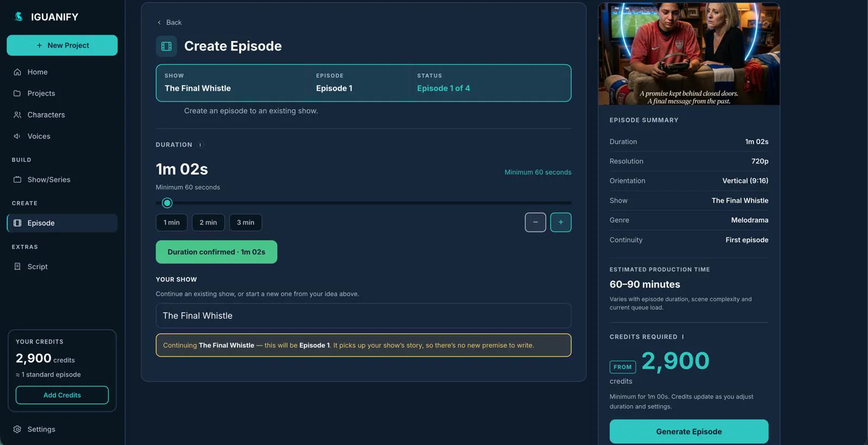Select the 2 min preset
This screenshot has height=445, width=868.
click(x=208, y=223)
